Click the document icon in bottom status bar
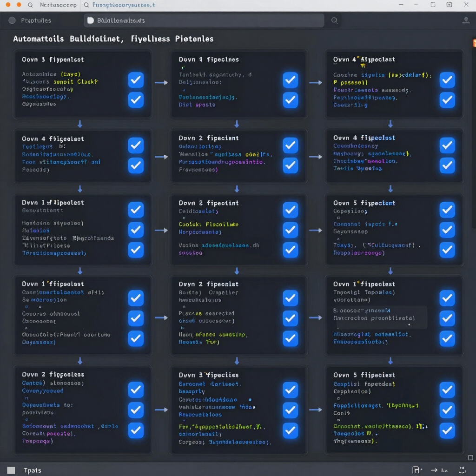The image size is (476, 476). click(417, 470)
